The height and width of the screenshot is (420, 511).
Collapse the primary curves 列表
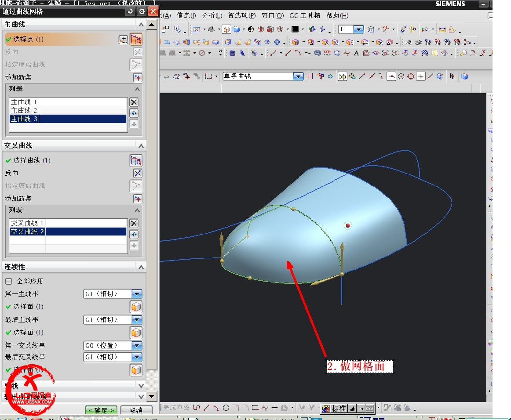pyautogui.click(x=138, y=89)
